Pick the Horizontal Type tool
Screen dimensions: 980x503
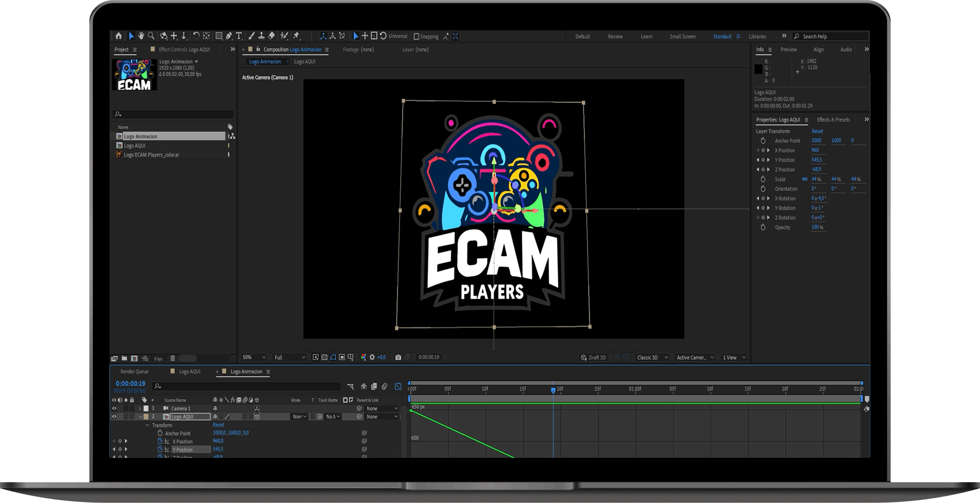(239, 36)
